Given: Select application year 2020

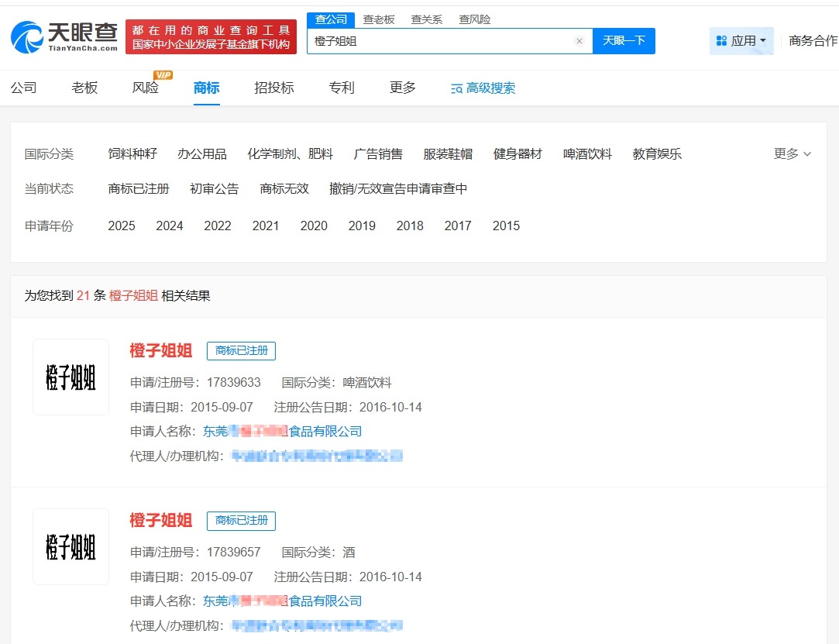Looking at the screenshot, I should (x=314, y=226).
